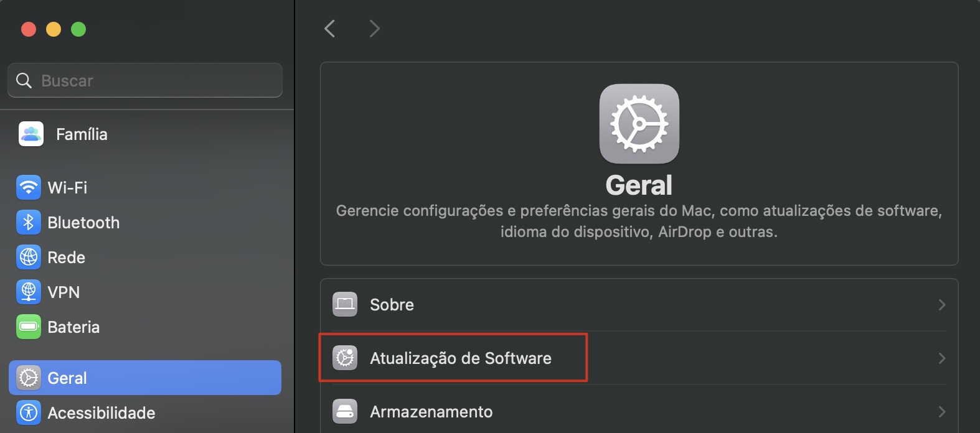Screen dimensions: 980x433
Task: Click the Sobre document icon
Action: point(344,304)
